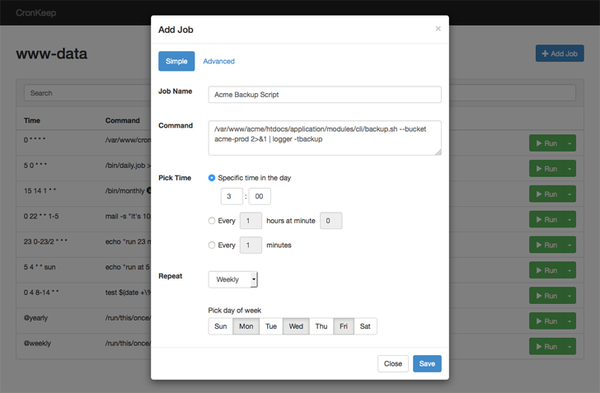Select 'Specific time in the day' radio
The height and width of the screenshot is (393, 600).
point(211,178)
